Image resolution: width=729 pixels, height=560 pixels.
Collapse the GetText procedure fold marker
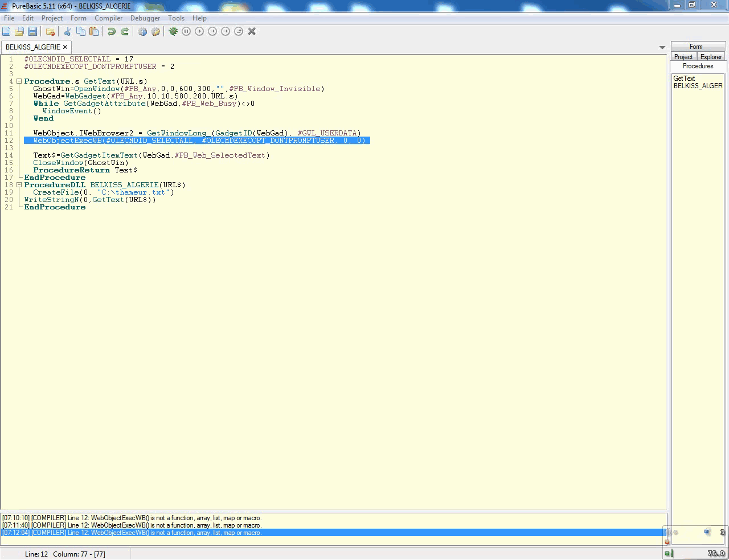click(19, 81)
